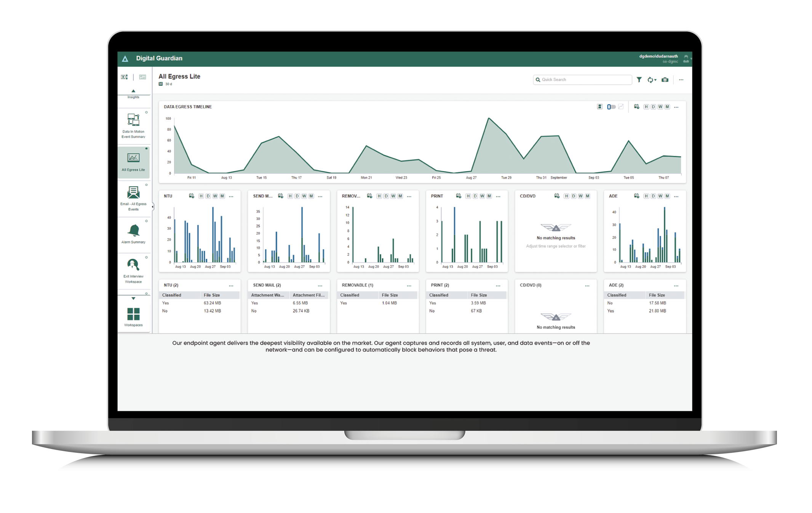
Task: Click calendar time icon on Data Egress Timeline
Action: (636, 107)
